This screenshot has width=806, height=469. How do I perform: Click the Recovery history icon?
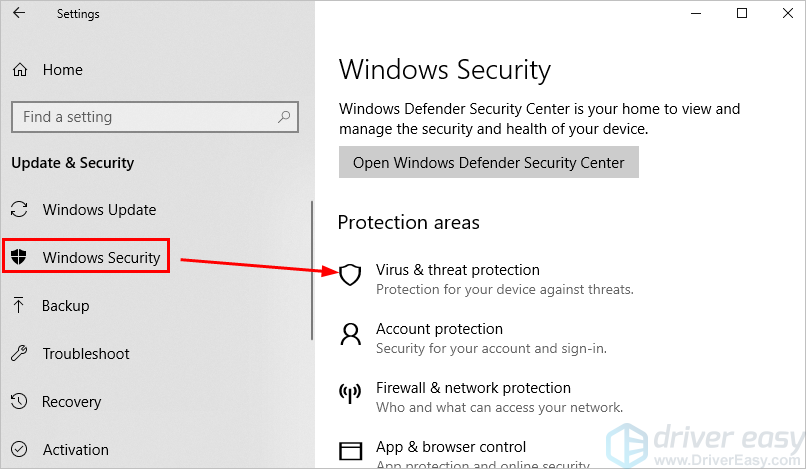[19, 402]
